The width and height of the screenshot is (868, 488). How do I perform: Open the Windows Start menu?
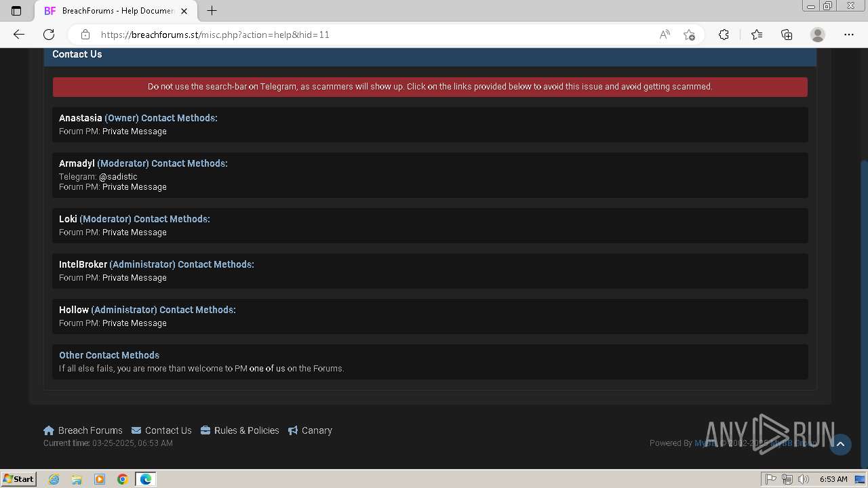(19, 479)
